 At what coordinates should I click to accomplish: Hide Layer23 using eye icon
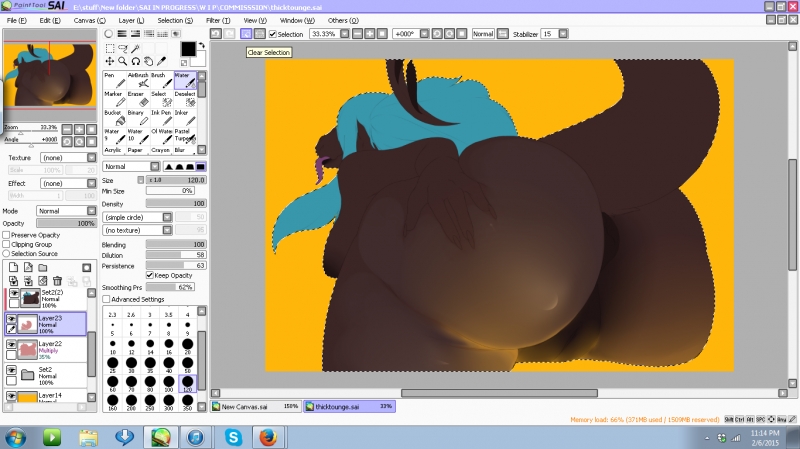(11, 318)
